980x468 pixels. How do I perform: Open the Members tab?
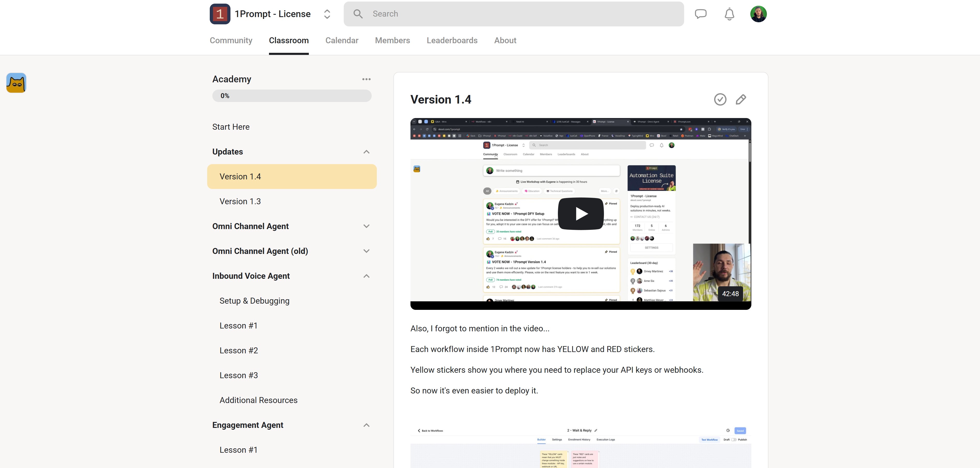[392, 40]
